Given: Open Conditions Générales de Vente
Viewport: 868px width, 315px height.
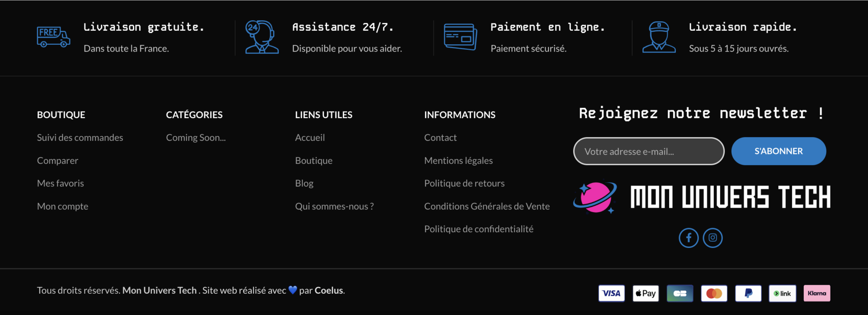Looking at the screenshot, I should point(487,206).
